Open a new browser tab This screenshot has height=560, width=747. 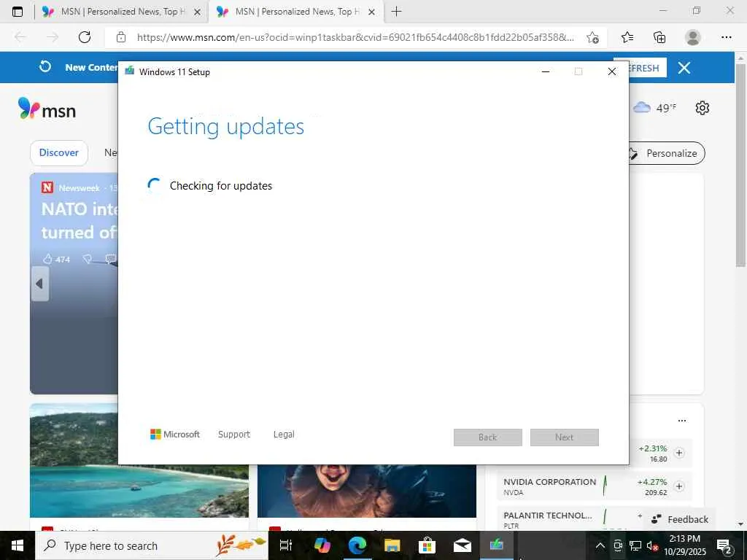coord(396,12)
